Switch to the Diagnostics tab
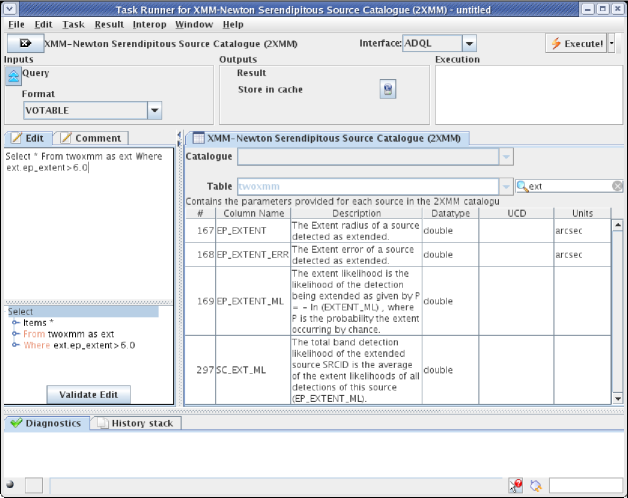The width and height of the screenshot is (628, 498). tap(46, 423)
